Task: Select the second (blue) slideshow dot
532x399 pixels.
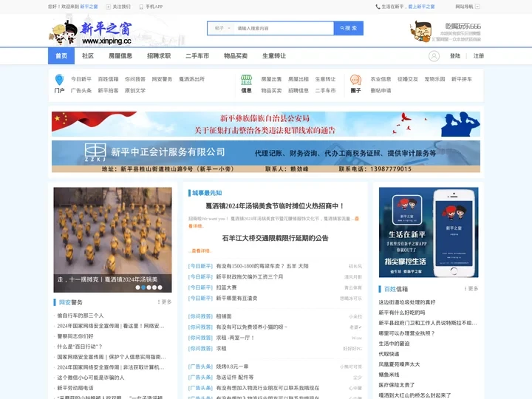Action: 143,287
